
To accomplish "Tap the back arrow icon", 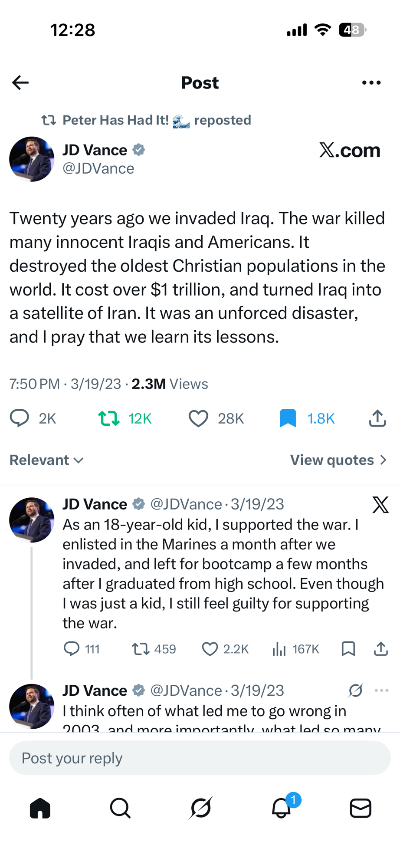I will [20, 82].
